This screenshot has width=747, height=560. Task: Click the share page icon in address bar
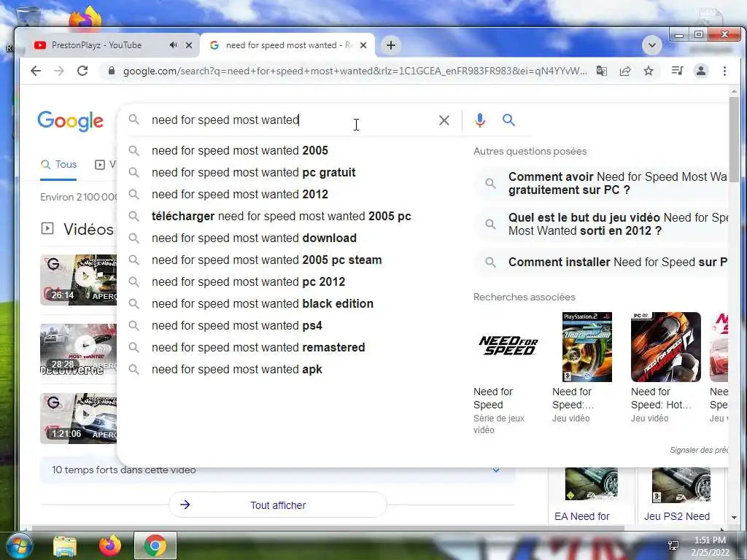tap(625, 71)
